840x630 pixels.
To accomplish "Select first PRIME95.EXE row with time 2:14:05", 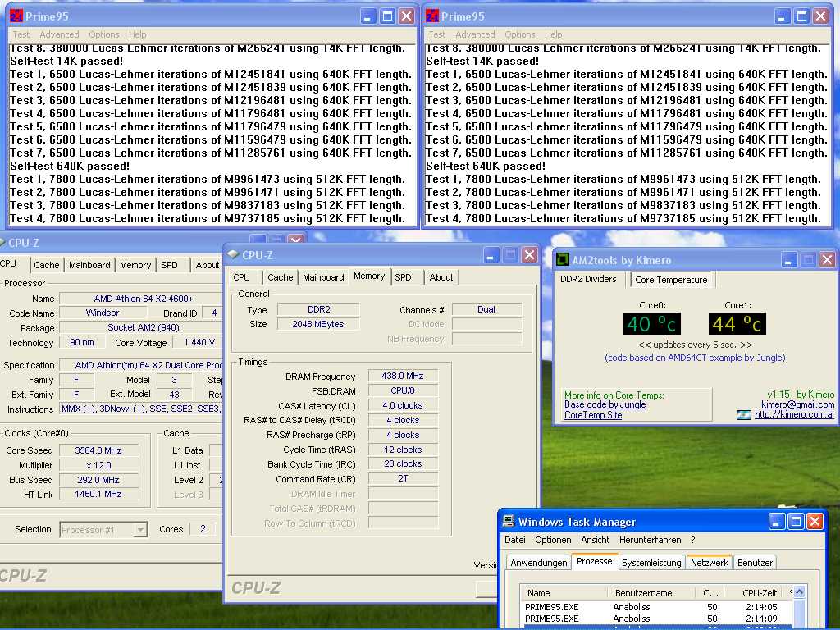I will point(656,607).
